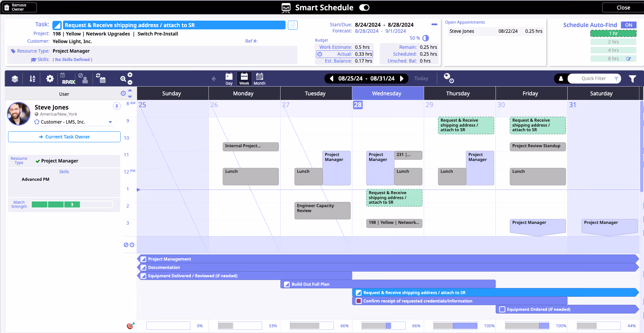Click the Skills graduation cap icon

(x=34, y=60)
